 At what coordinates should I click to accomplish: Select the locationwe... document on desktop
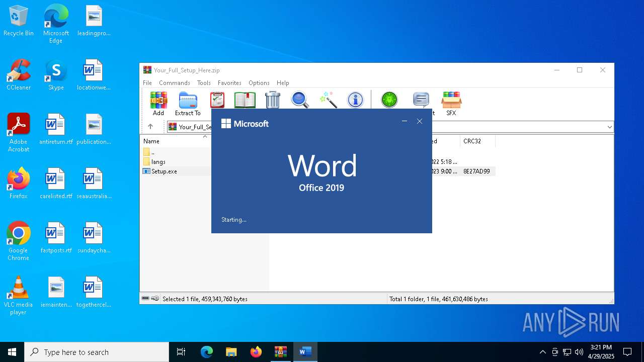coord(94,75)
